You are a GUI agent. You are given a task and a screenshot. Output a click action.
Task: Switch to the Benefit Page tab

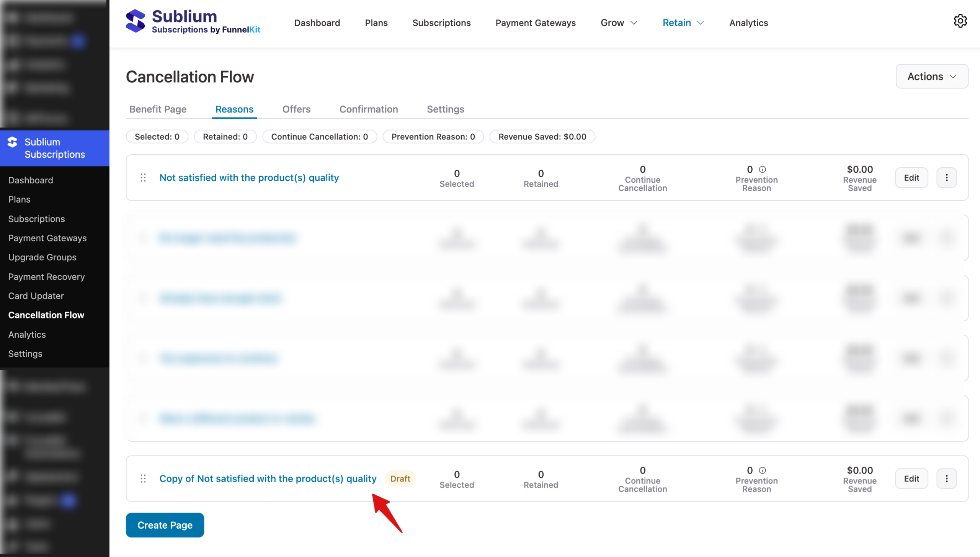click(158, 109)
